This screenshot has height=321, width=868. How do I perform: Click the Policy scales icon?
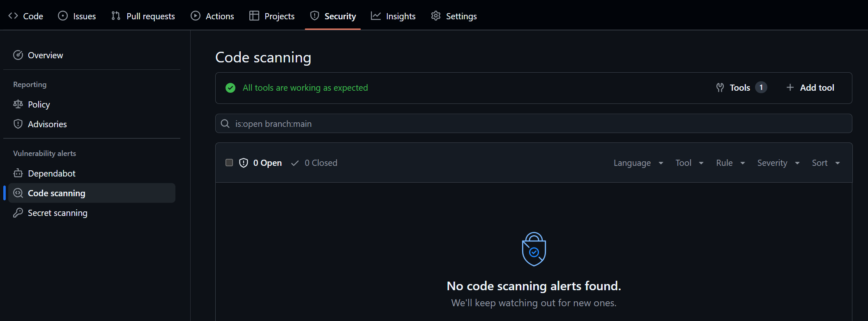tap(18, 104)
